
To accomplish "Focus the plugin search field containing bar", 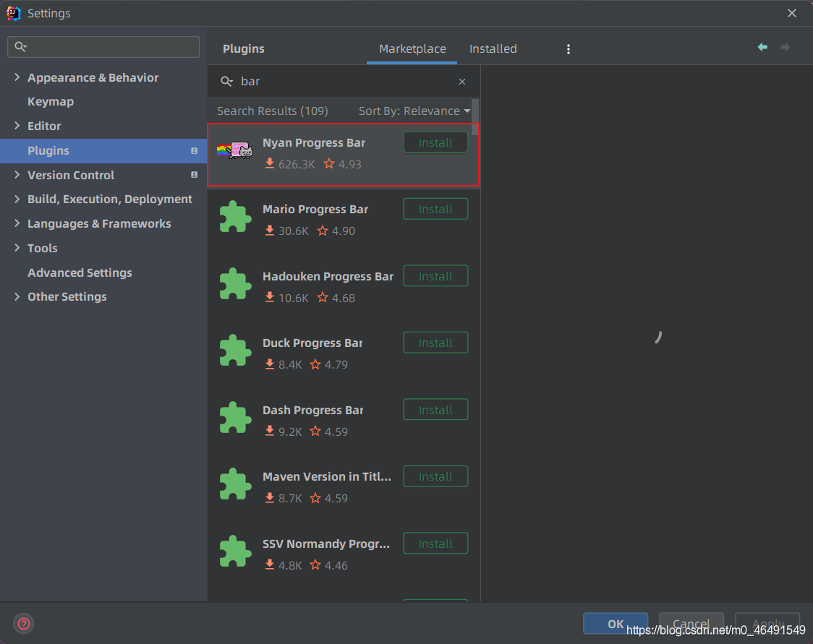I will click(342, 82).
